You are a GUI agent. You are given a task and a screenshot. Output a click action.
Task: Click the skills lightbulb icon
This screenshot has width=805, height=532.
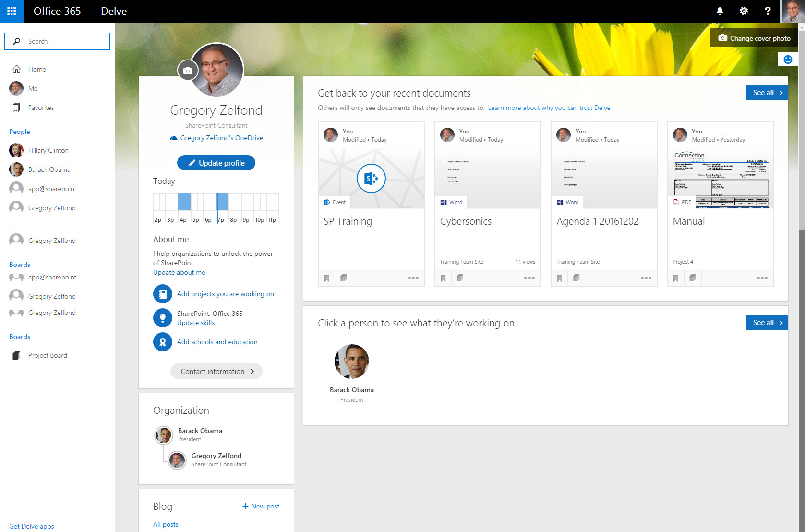pos(163,318)
